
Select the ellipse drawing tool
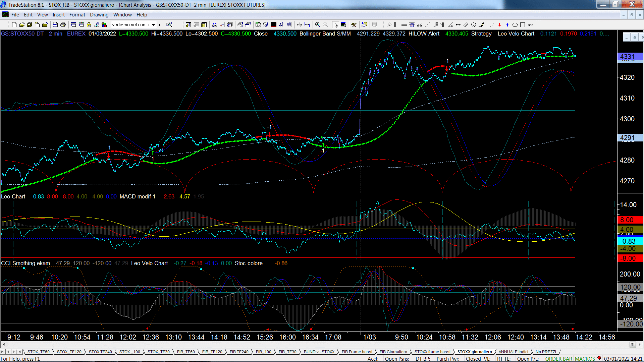pos(515,25)
